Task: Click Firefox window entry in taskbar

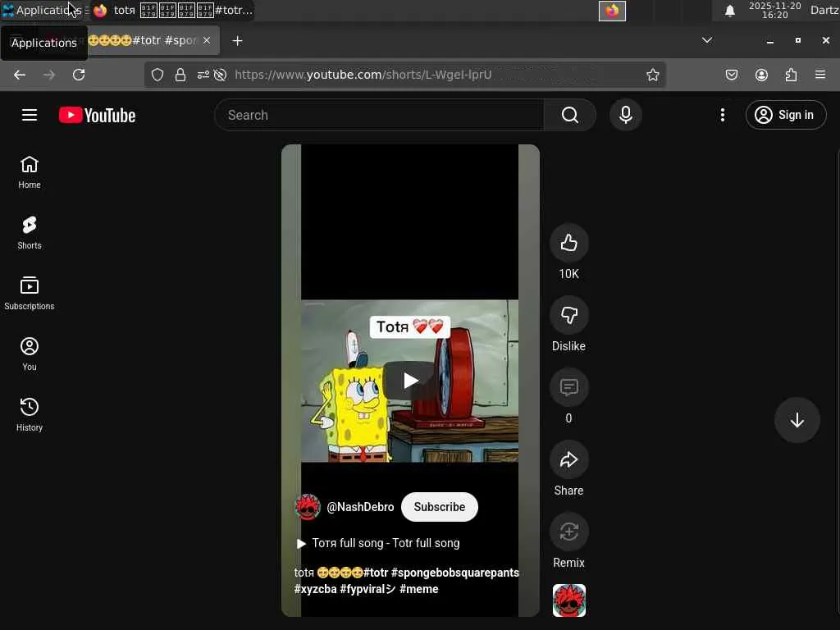Action: click(171, 10)
